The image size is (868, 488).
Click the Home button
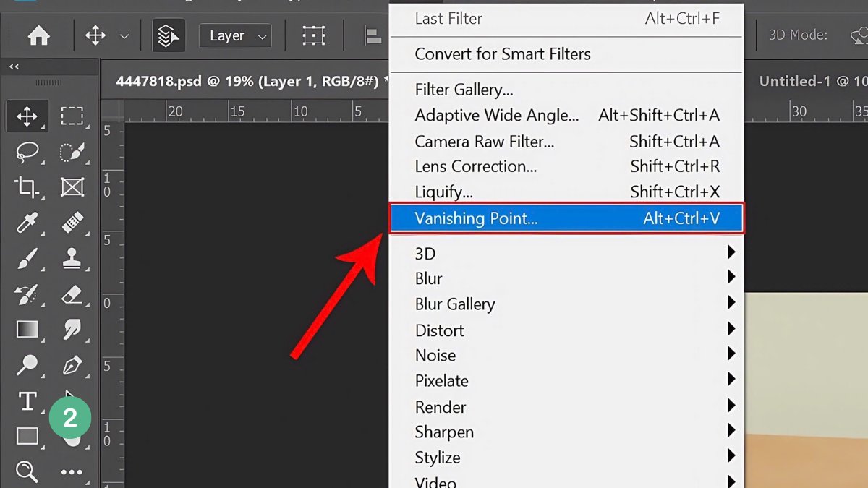(37, 35)
